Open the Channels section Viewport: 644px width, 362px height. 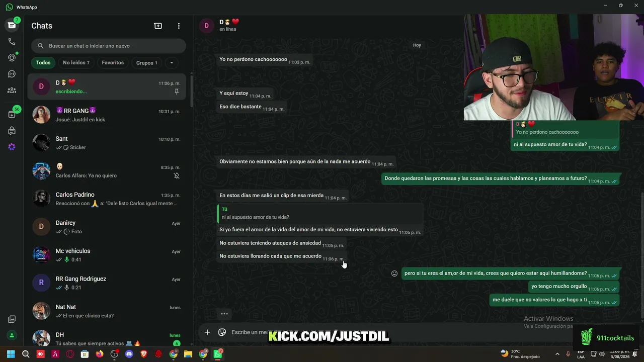click(12, 74)
